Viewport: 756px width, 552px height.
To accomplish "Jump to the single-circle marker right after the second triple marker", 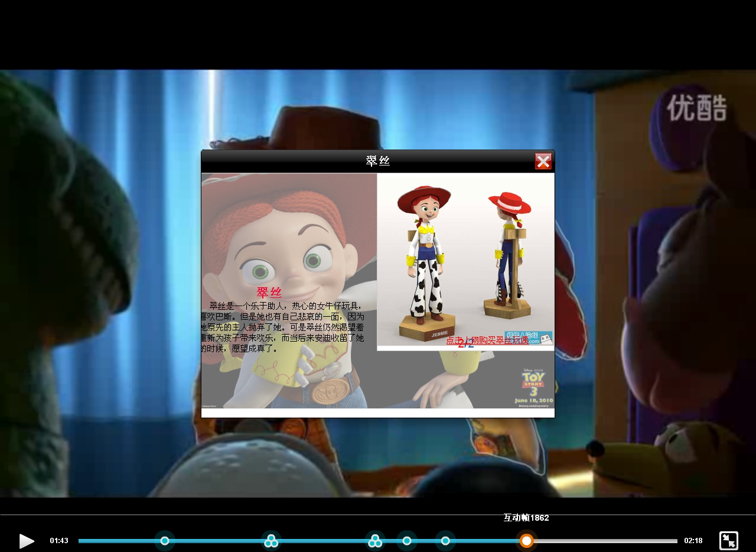I will click(407, 541).
